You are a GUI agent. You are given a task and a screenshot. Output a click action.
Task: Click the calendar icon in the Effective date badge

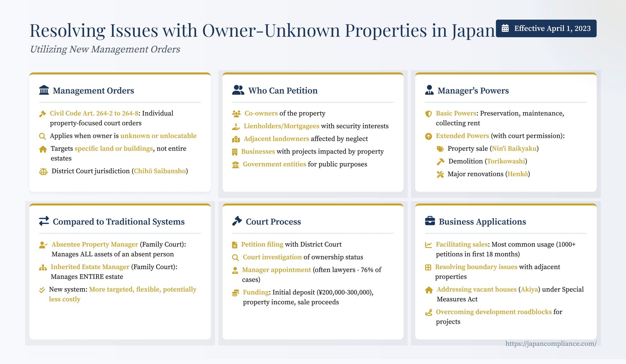point(505,28)
